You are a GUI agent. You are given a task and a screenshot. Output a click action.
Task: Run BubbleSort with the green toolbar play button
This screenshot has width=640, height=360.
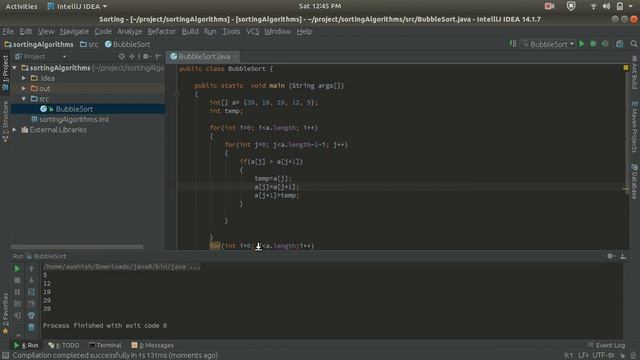[582, 44]
